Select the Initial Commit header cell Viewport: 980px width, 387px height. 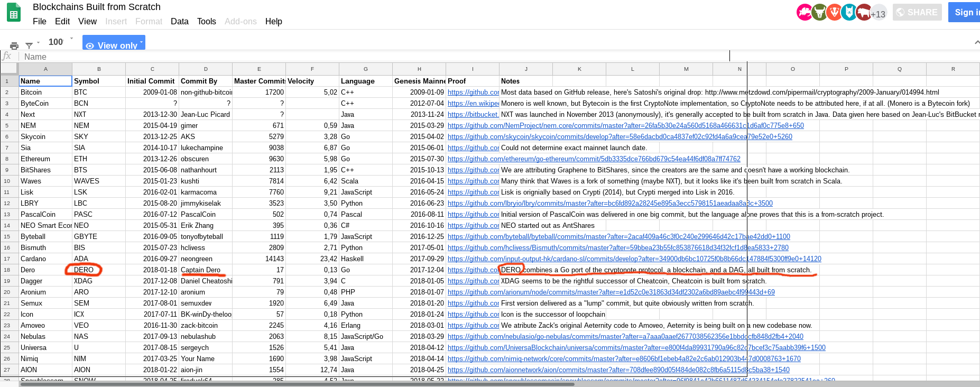point(152,81)
